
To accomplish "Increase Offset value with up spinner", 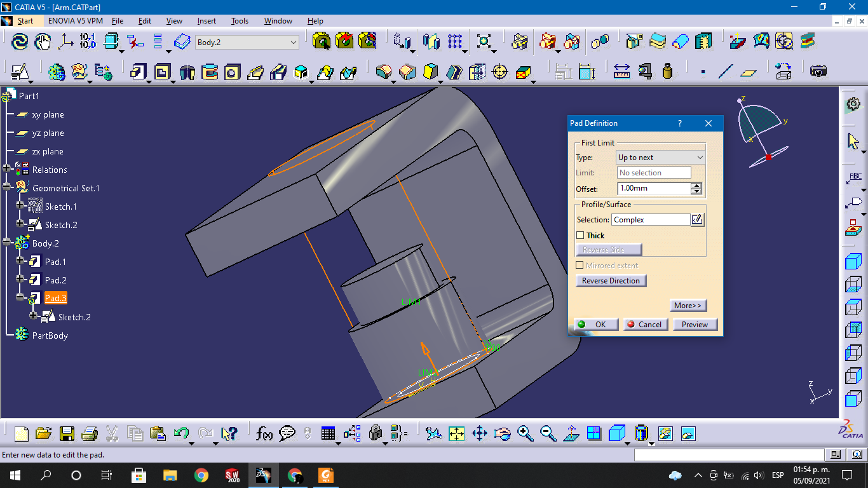I will (696, 186).
